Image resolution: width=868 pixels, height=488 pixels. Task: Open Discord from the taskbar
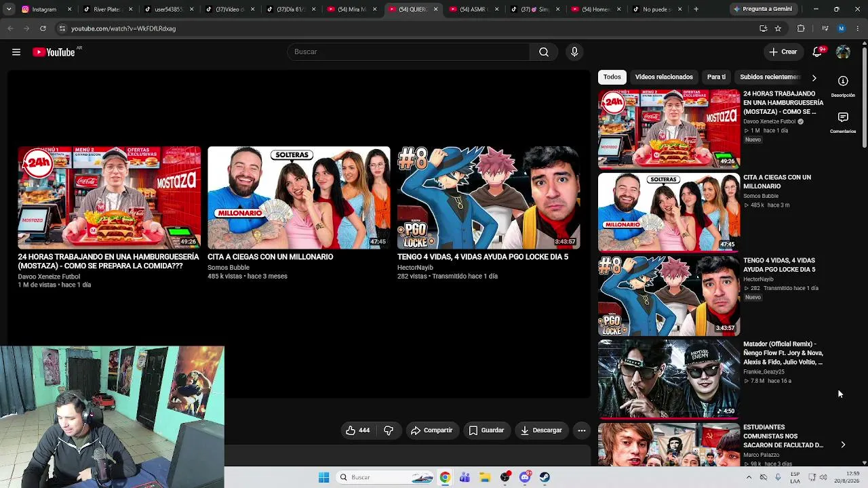(525, 477)
